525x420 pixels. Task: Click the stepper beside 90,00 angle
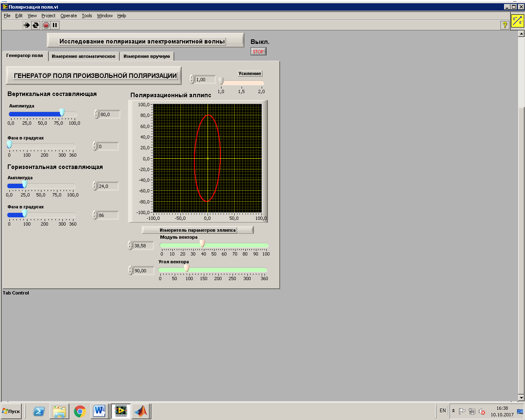point(130,270)
